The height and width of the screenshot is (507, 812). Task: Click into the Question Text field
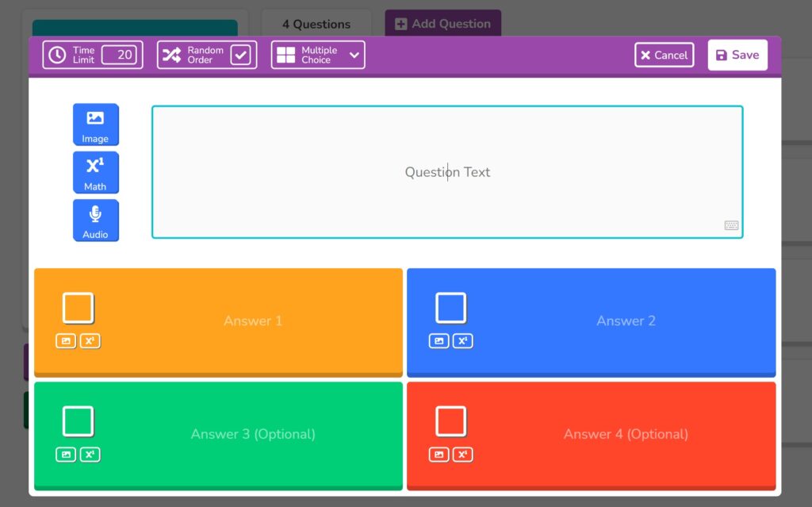(447, 172)
